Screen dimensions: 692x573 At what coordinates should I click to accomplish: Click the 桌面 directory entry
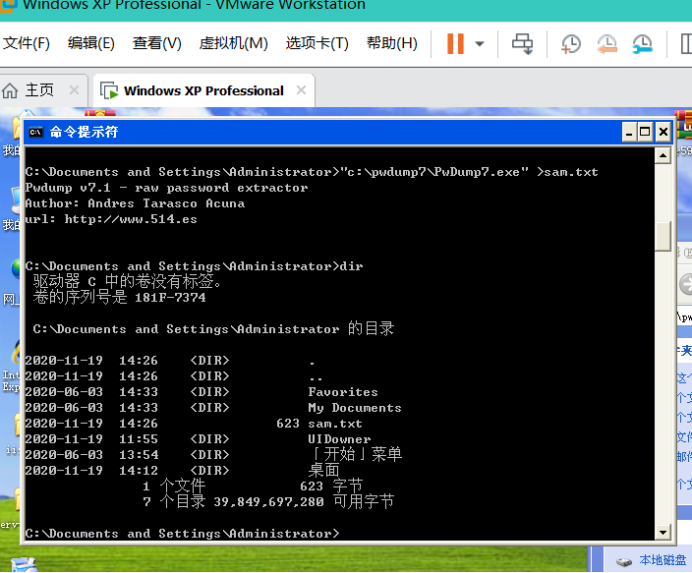324,470
